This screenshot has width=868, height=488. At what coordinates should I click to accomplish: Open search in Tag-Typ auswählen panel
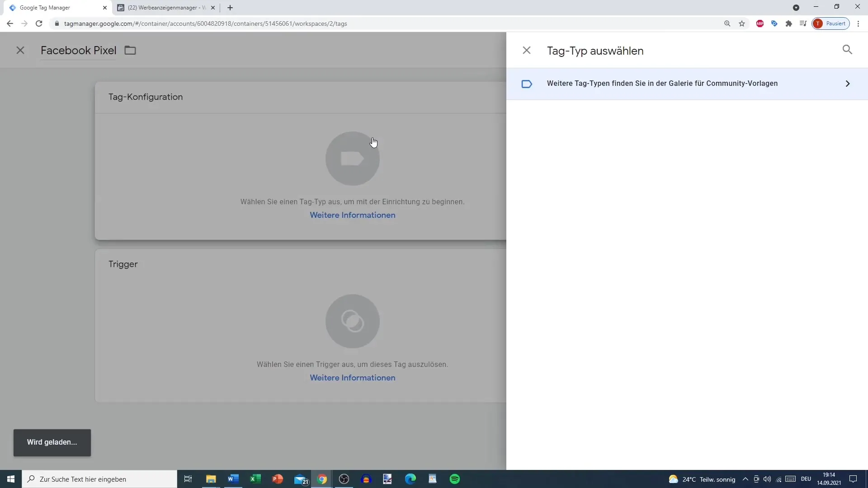[x=847, y=50]
